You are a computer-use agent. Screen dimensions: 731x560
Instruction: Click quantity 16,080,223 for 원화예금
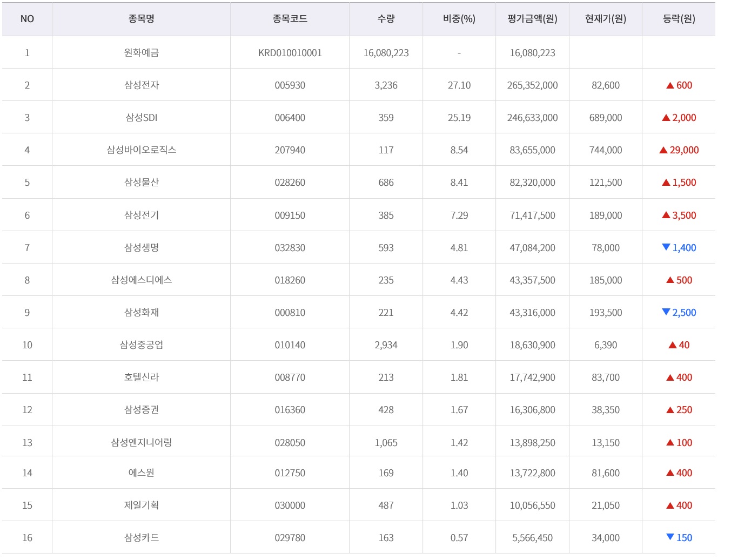[x=386, y=53]
